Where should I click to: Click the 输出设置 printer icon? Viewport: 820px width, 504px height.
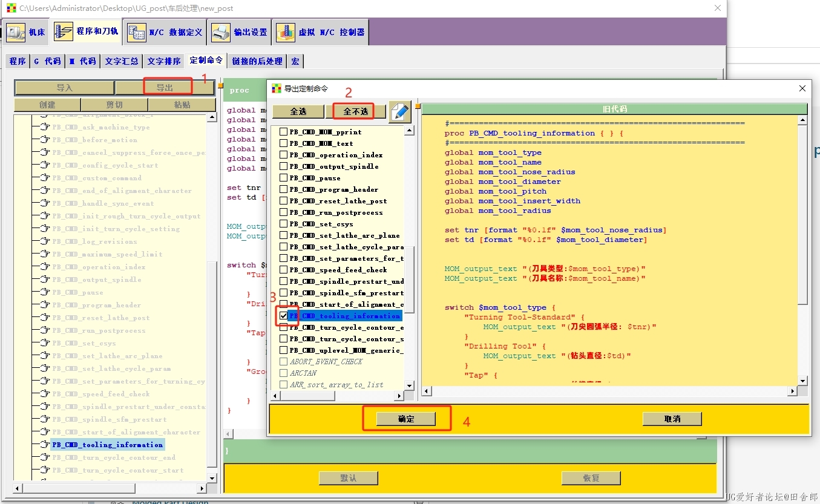click(x=221, y=32)
